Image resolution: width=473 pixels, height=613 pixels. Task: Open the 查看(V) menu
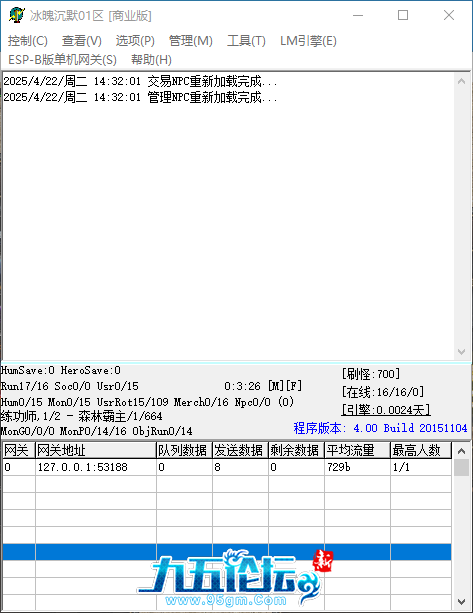81,41
